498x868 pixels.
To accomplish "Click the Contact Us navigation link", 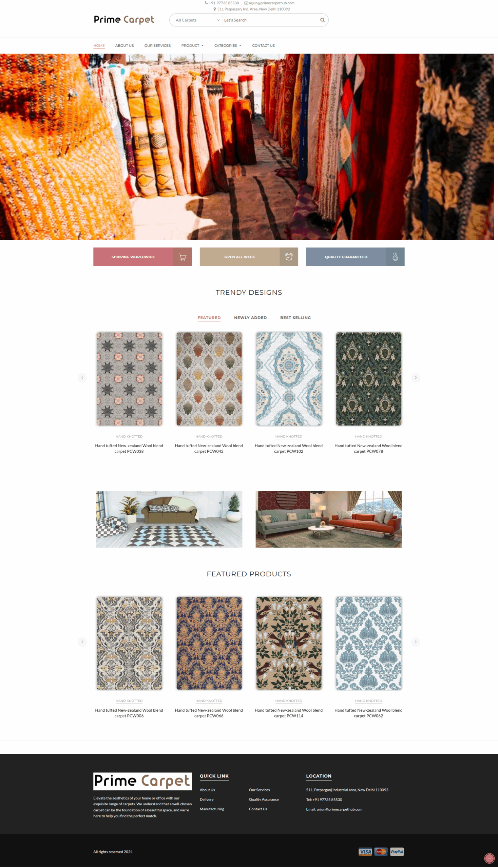I will point(263,45).
